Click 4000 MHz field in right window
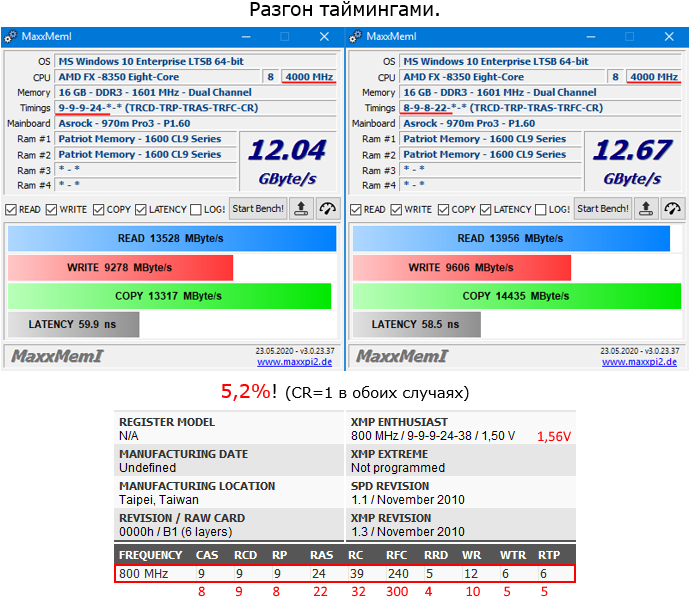 point(654,77)
